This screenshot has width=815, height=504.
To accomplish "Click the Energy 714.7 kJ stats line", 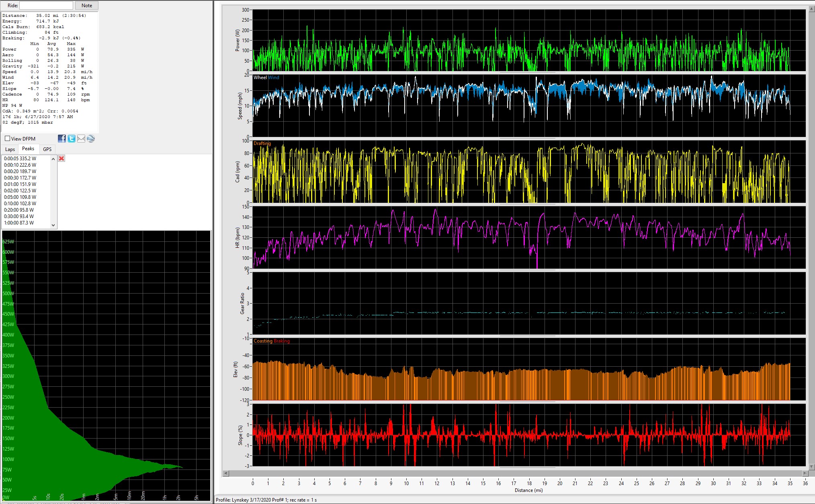I will (31, 21).
